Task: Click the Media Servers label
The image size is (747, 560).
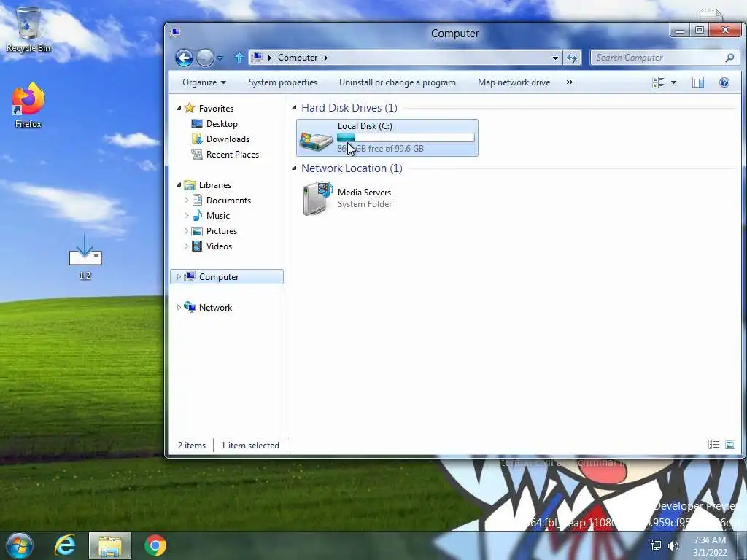Action: pyautogui.click(x=365, y=192)
